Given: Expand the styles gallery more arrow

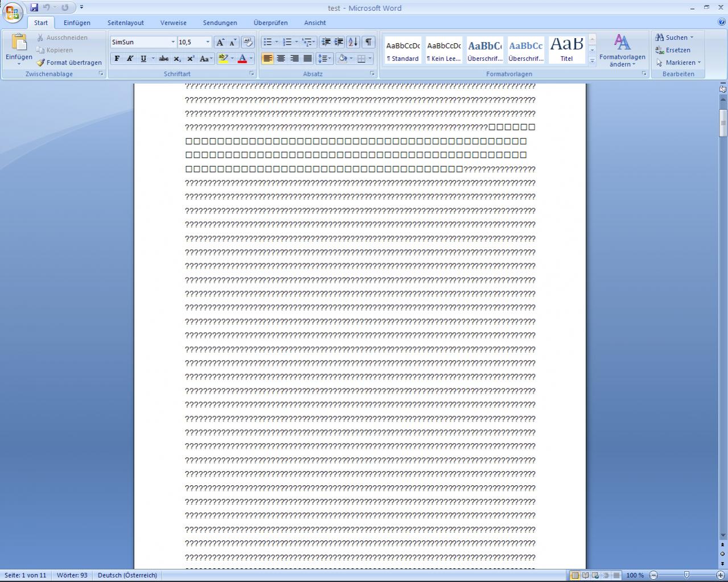Looking at the screenshot, I should 592,61.
